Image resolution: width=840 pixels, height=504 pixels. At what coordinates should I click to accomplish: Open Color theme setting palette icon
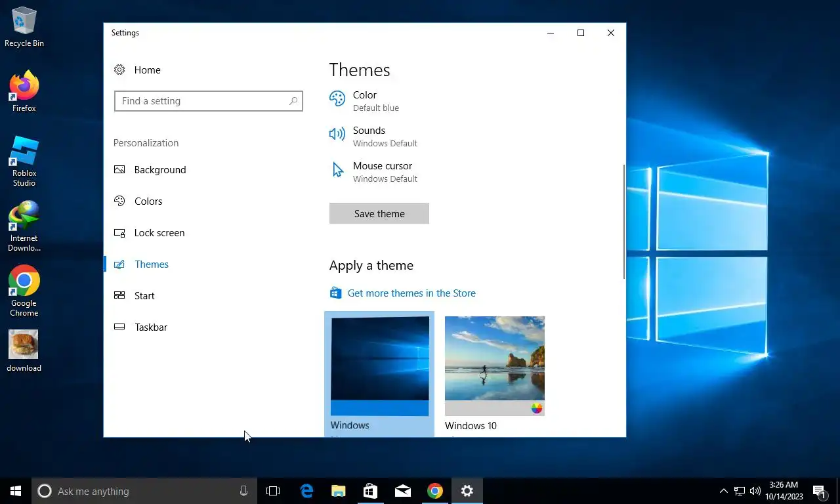coord(337,98)
